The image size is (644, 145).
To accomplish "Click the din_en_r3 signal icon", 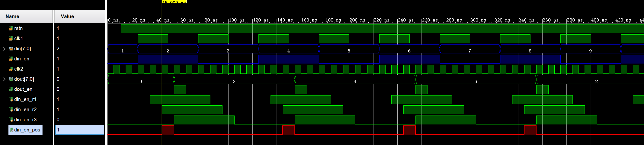I will pos(11,119).
